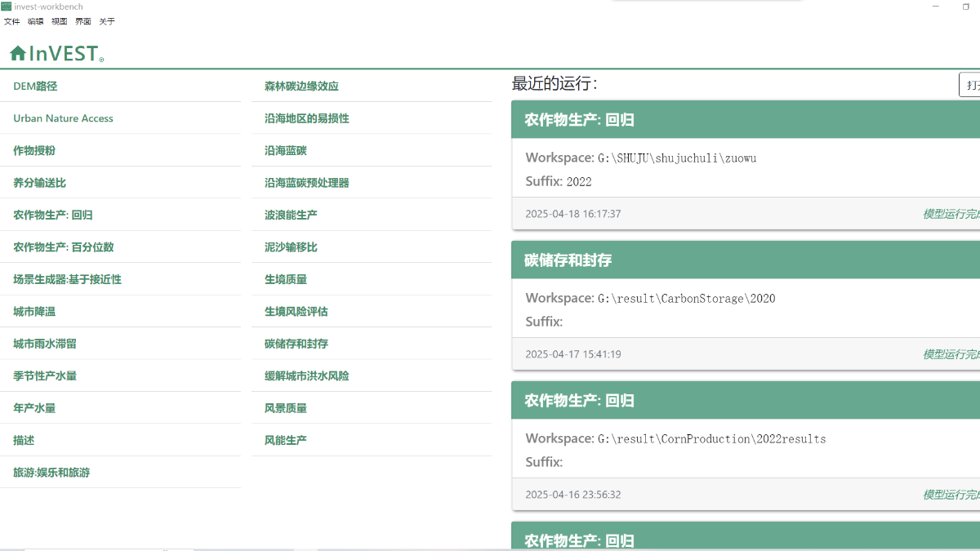This screenshot has width=980, height=551.
Task: Open the 波浪能生产 model
Action: [372, 215]
